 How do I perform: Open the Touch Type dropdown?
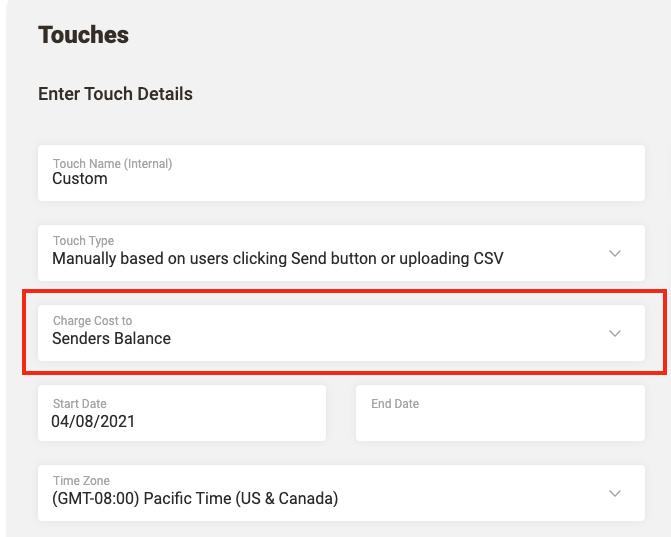tap(340, 252)
